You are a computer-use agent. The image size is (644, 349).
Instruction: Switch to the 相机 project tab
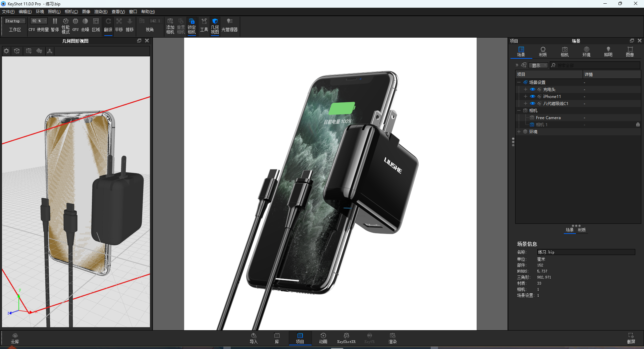565,52
